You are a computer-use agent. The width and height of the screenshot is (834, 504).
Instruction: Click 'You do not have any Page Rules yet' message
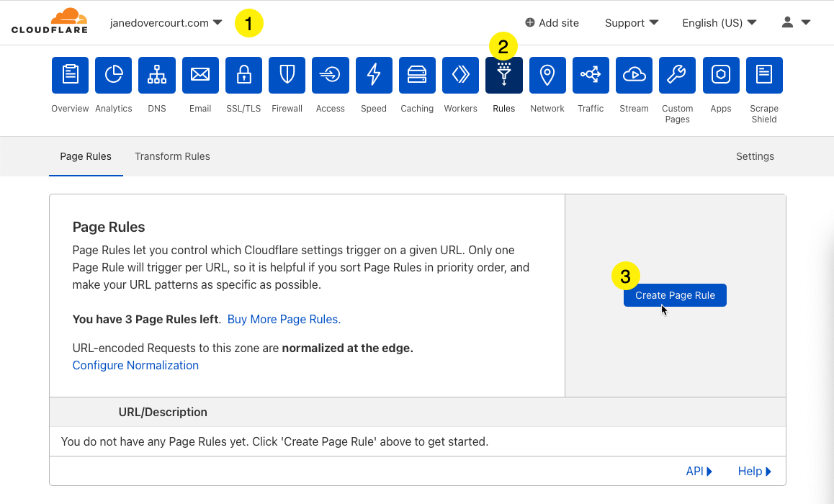coord(274,442)
